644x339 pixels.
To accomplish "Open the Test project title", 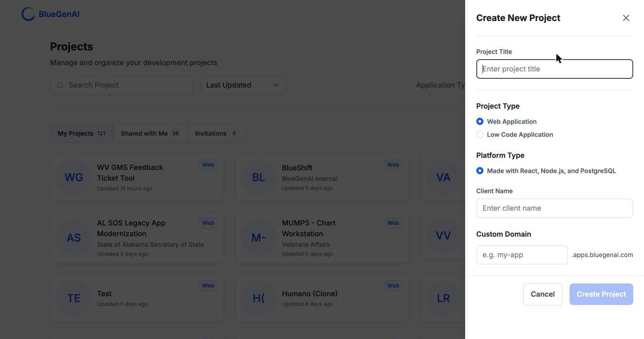I will tap(104, 294).
